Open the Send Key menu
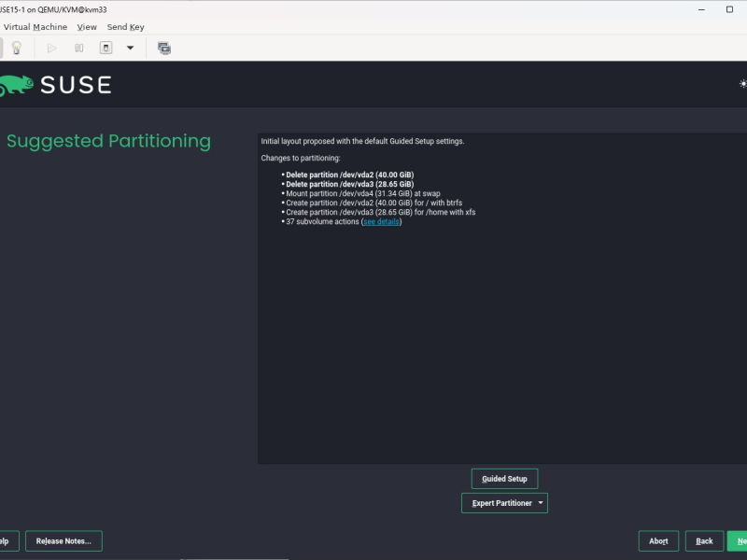The height and width of the screenshot is (560, 747). point(126,27)
